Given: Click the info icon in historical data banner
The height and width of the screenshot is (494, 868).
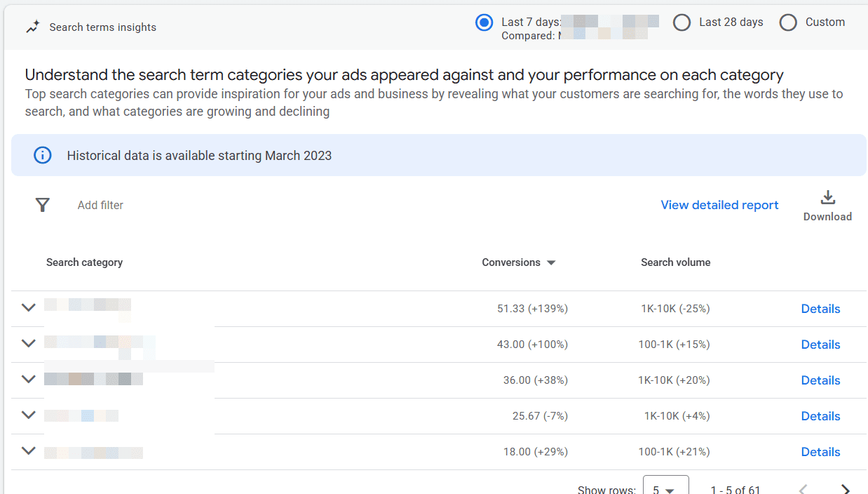Looking at the screenshot, I should pyautogui.click(x=43, y=155).
